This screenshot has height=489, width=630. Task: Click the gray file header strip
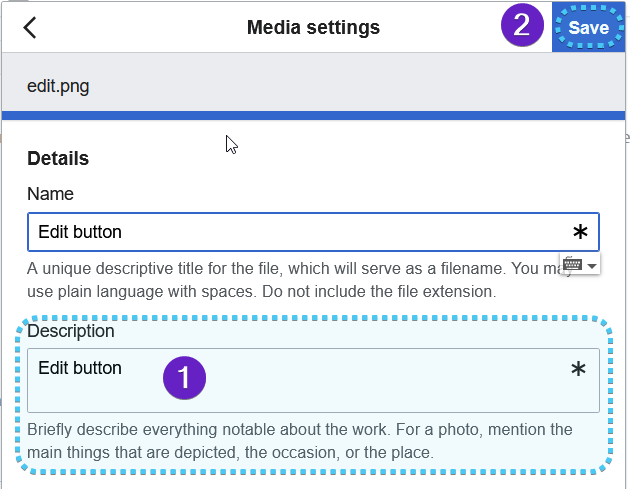(313, 82)
